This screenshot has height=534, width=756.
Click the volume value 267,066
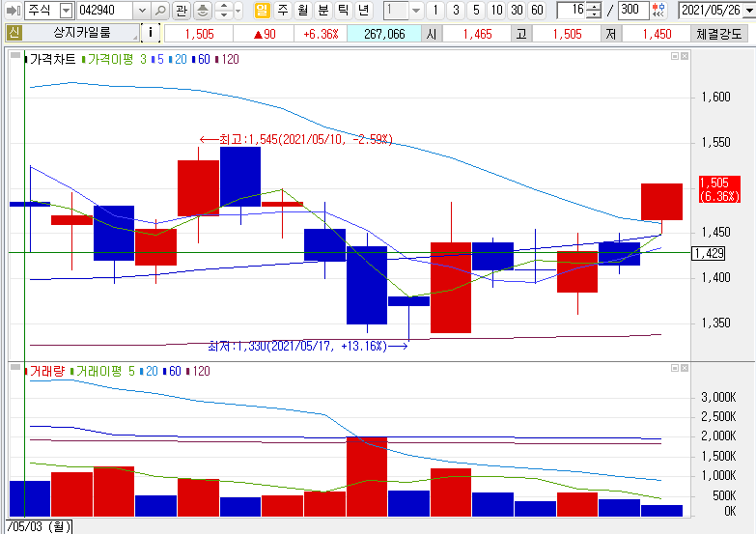(x=384, y=34)
